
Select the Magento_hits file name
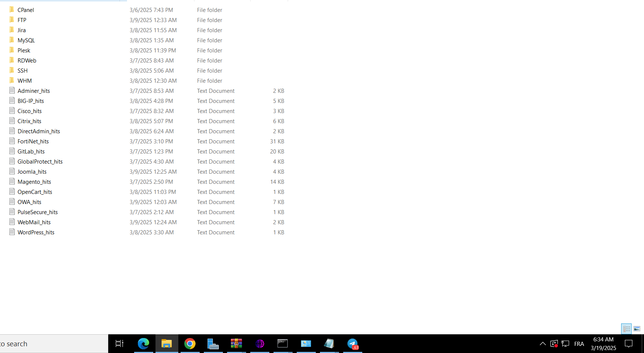tap(34, 182)
